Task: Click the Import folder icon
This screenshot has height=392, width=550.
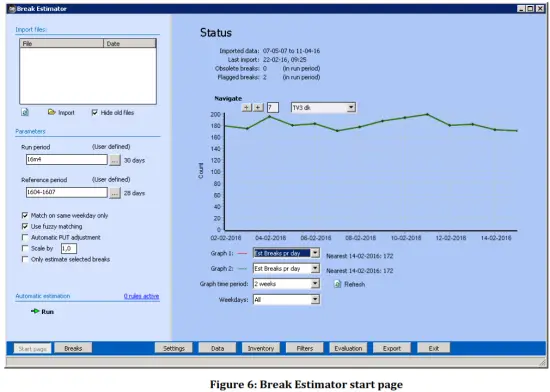Action: coord(52,112)
